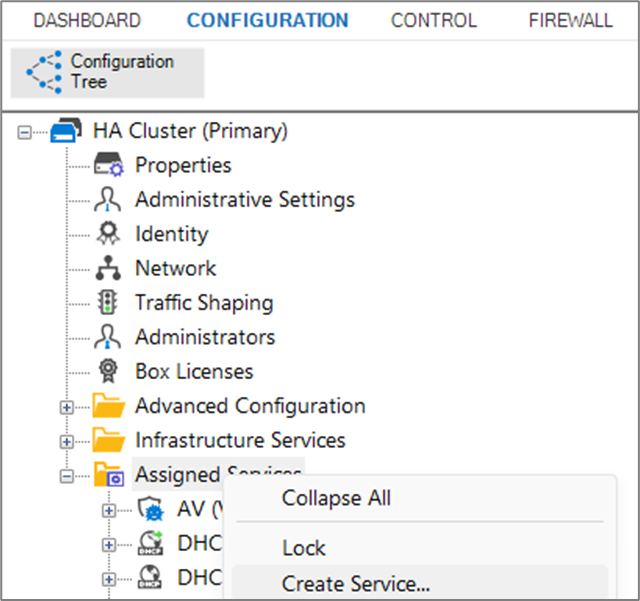Expand the Advanced Configuration folder
This screenshot has height=601, width=640.
(67, 407)
